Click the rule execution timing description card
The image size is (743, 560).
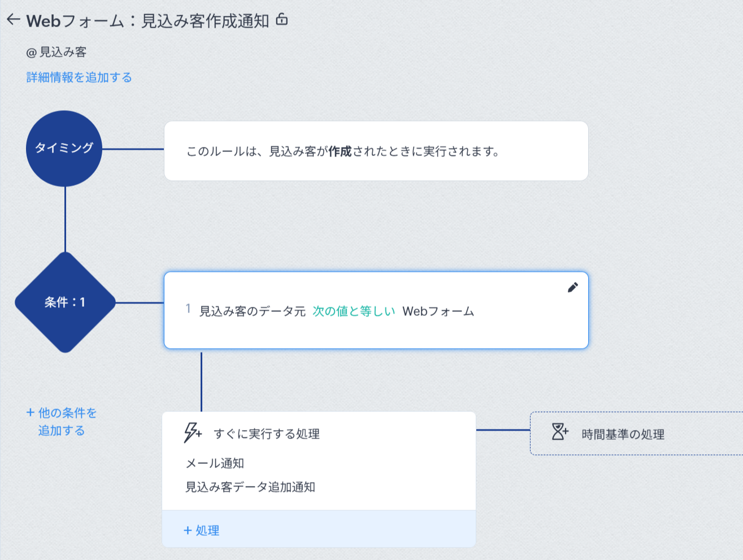pyautogui.click(x=376, y=151)
